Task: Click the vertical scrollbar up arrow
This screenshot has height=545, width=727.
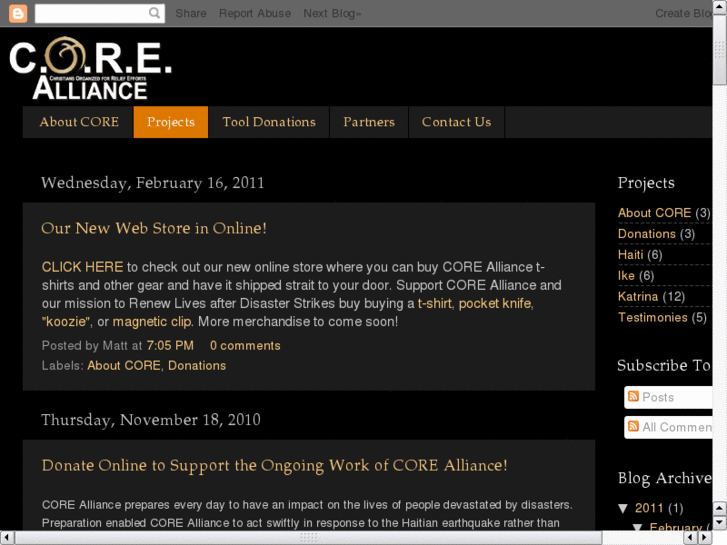Action: (x=720, y=5)
